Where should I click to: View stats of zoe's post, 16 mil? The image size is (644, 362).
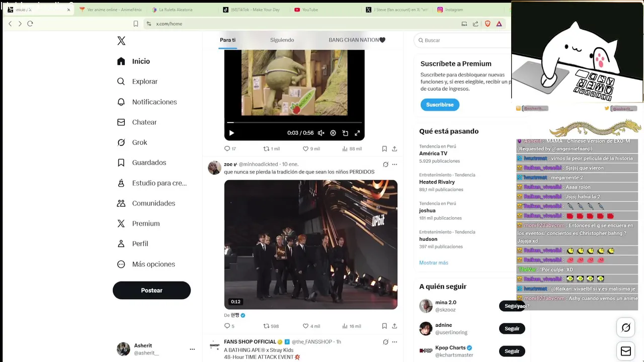(352, 326)
